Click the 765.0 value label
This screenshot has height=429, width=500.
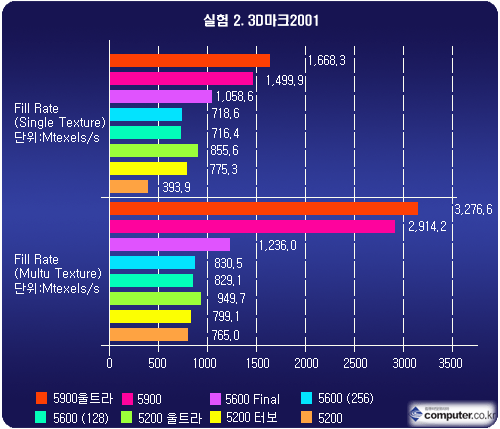click(226, 335)
